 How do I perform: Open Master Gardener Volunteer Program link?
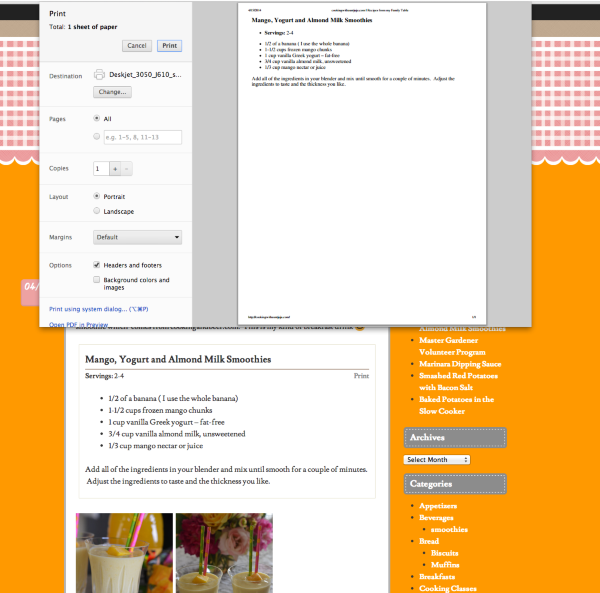(452, 346)
